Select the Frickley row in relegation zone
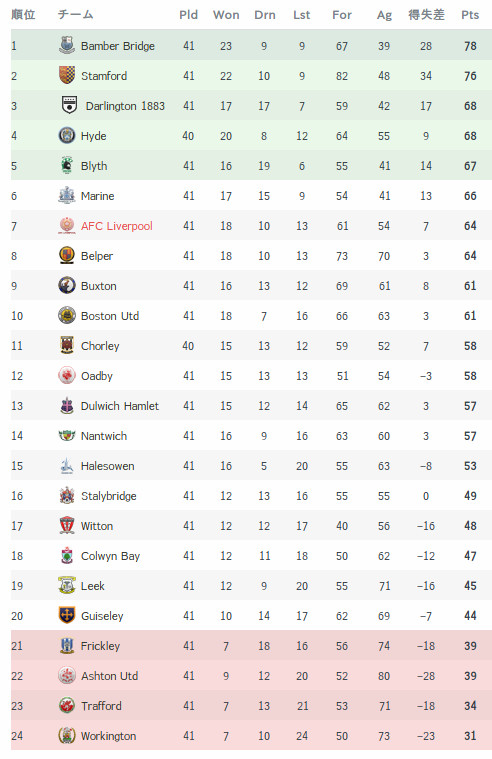The height and width of the screenshot is (759, 492). [x=251, y=646]
